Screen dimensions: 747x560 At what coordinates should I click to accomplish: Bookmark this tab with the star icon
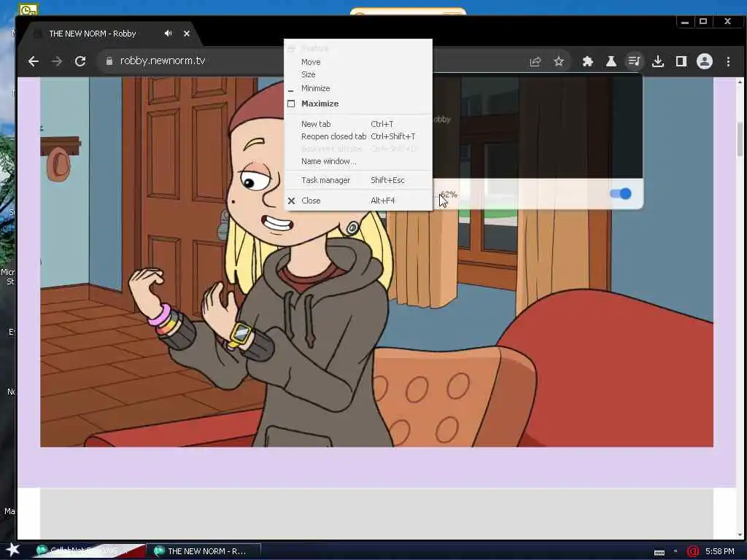point(559,61)
